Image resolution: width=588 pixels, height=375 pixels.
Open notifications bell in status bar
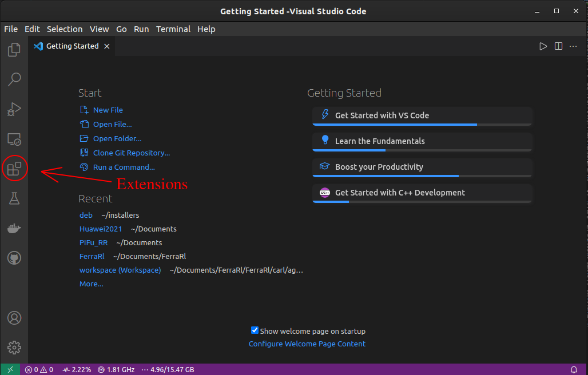574,369
